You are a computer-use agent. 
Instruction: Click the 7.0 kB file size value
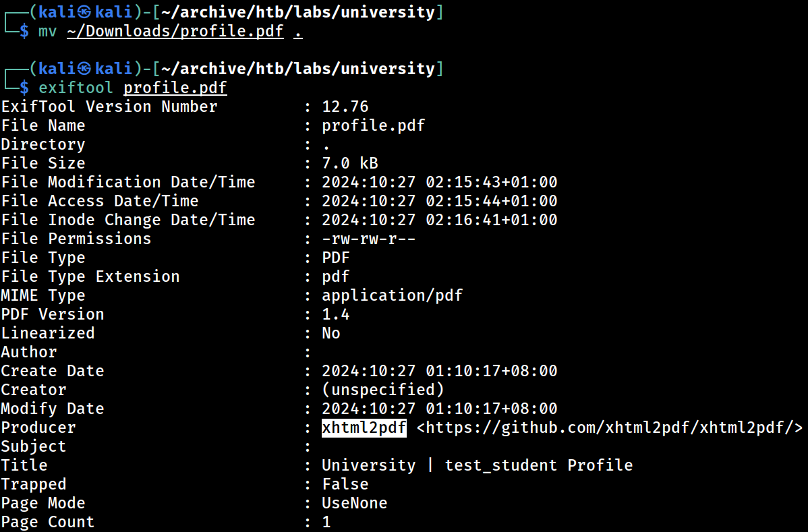(x=350, y=163)
